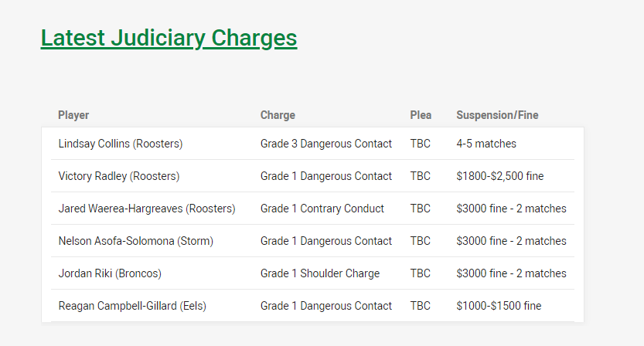
Task: Click the Suspension/Fine column header
Action: [x=497, y=115]
